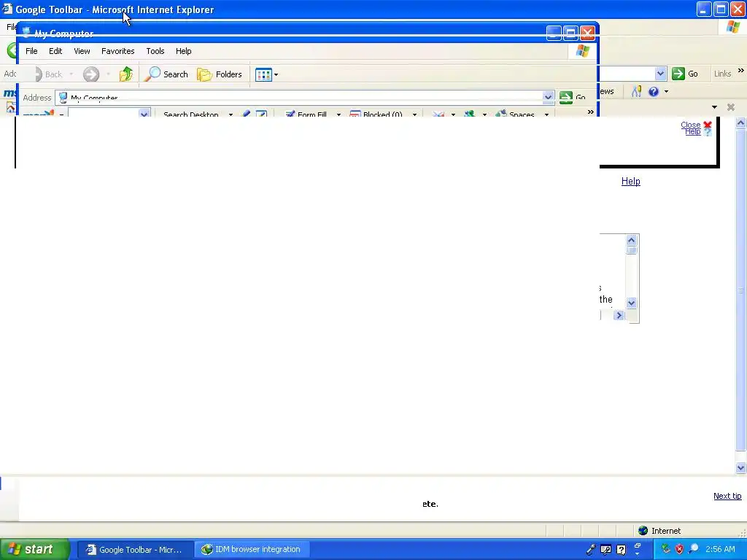Click the Next tip link
The image size is (747, 560).
(x=727, y=496)
